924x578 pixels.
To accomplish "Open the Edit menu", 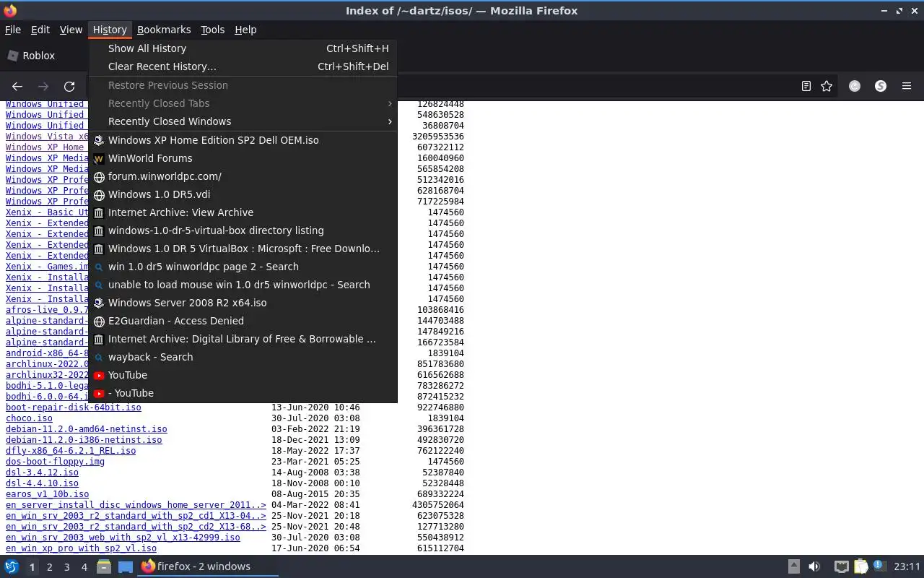I will [x=40, y=30].
